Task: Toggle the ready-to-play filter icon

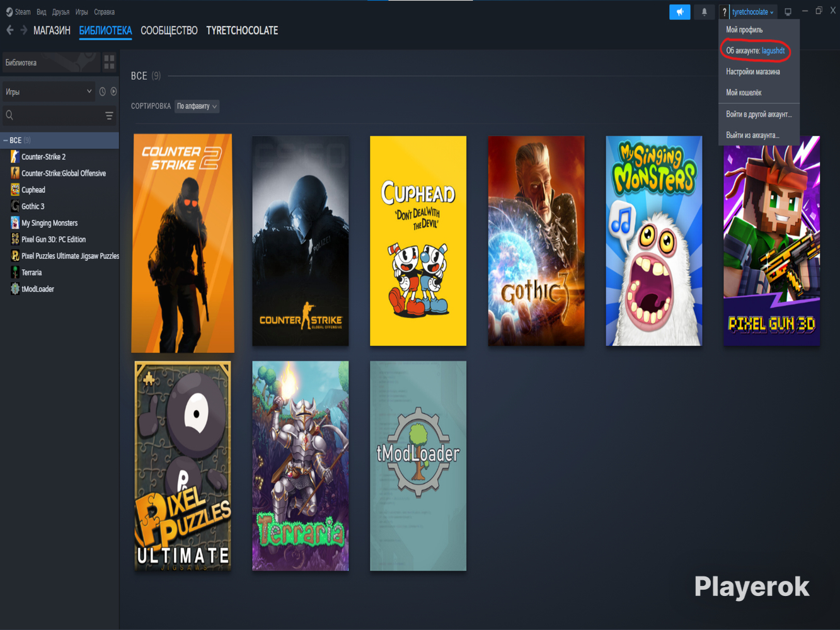Action: [x=113, y=92]
